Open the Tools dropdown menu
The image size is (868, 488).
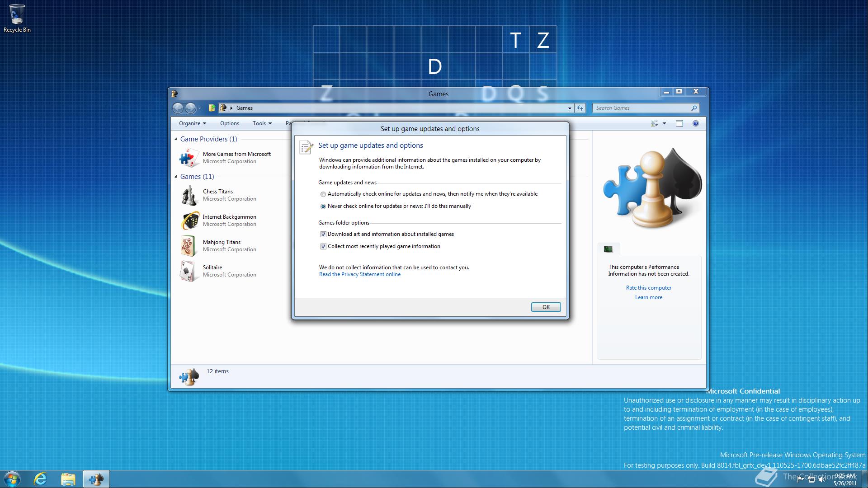click(x=262, y=123)
